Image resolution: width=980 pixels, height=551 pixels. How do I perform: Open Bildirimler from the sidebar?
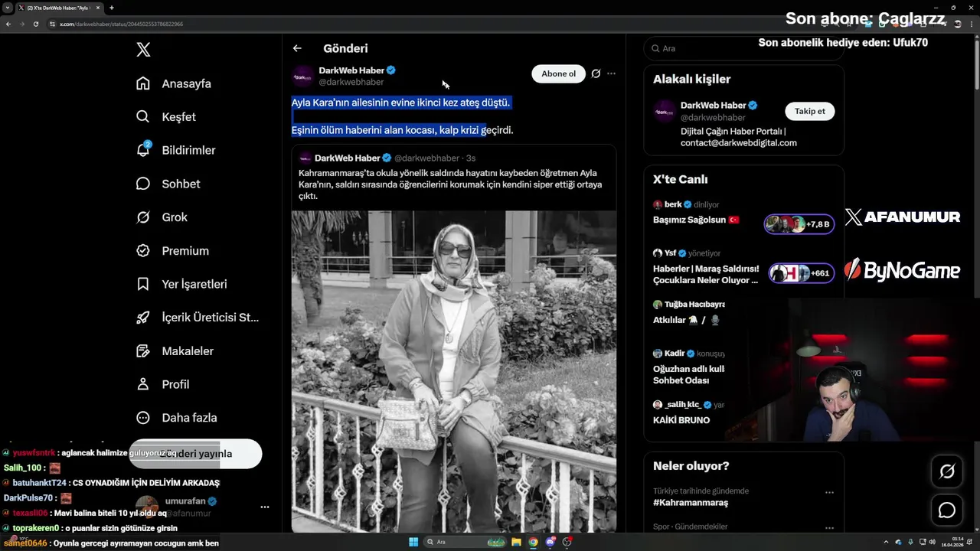(176, 150)
